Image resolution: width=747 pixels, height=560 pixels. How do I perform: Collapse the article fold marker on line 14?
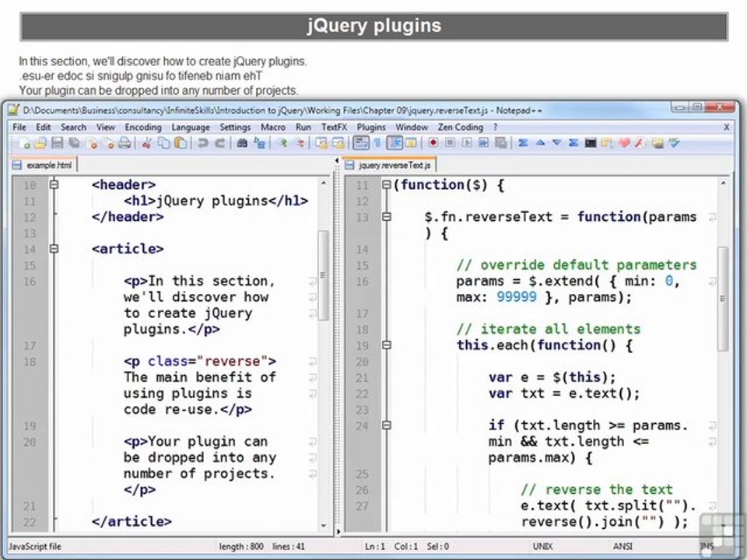click(x=54, y=249)
